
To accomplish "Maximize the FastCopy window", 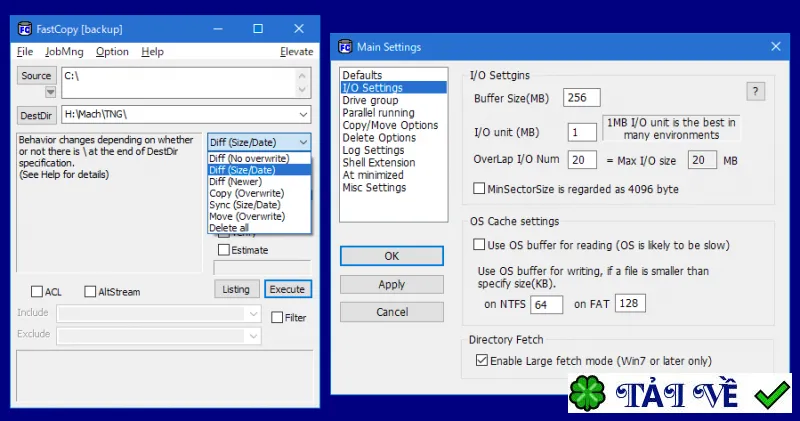I will pos(258,29).
